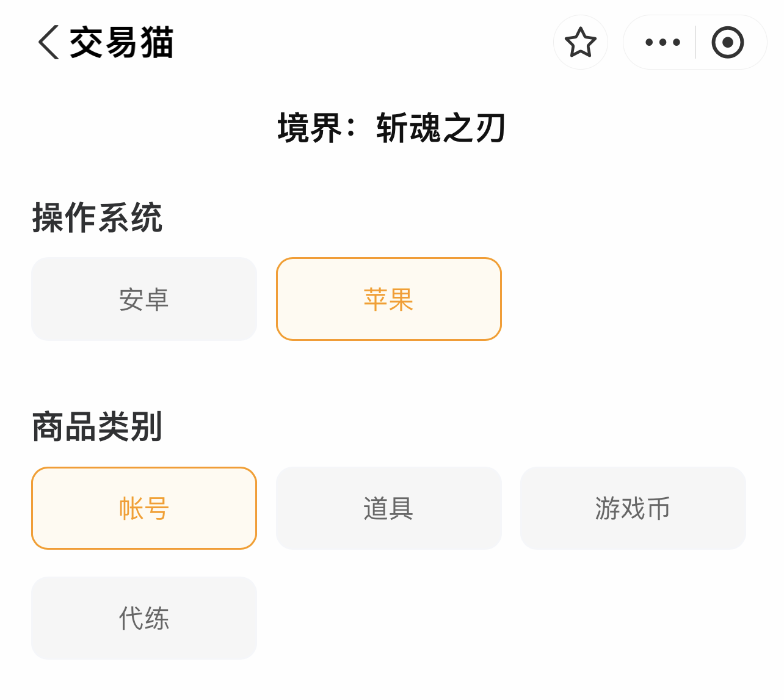Select the 安卓 operating system option
Viewport: 784px width, 700px height.
pyautogui.click(x=144, y=299)
